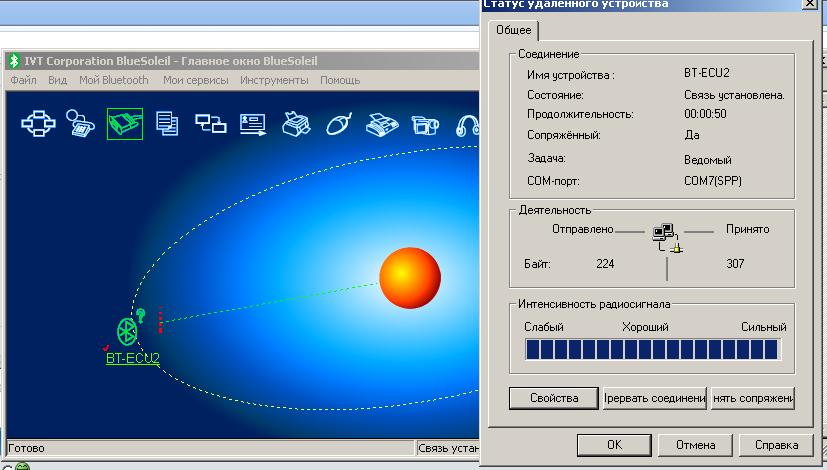
Task: Open the File Transfer documents icon
Action: (168, 124)
